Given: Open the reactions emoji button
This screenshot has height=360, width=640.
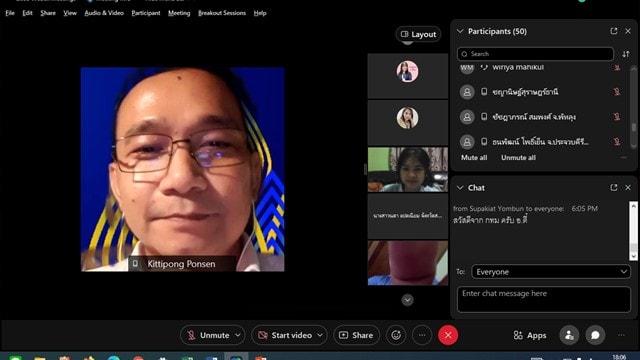Looking at the screenshot, I should click(x=396, y=335).
